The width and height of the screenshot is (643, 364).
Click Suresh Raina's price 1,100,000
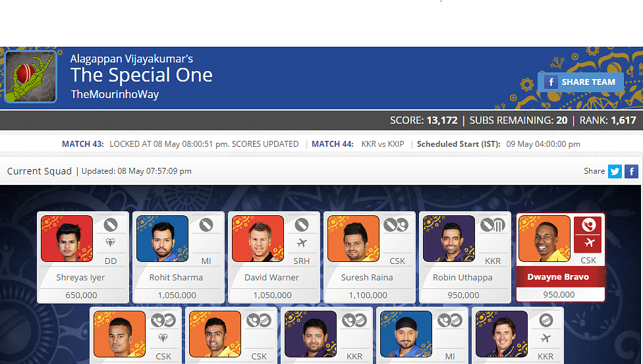368,295
